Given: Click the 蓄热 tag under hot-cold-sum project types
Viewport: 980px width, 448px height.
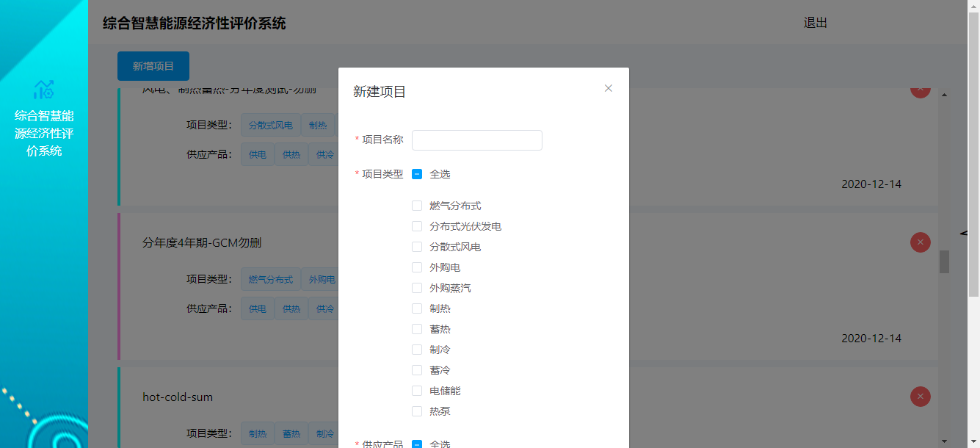Looking at the screenshot, I should [x=291, y=433].
